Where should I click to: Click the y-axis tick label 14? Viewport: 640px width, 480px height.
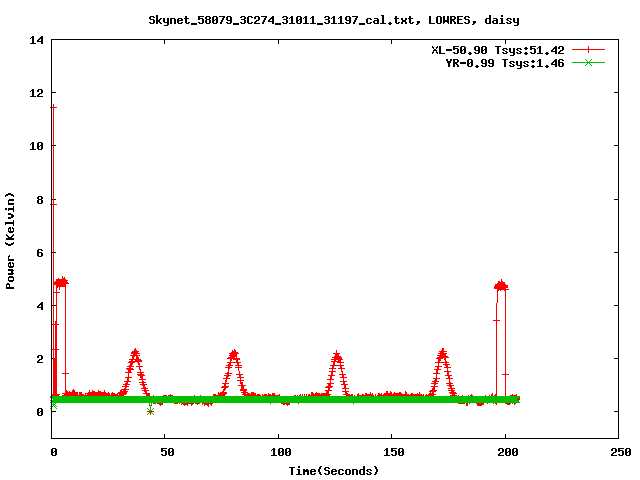pos(37,40)
